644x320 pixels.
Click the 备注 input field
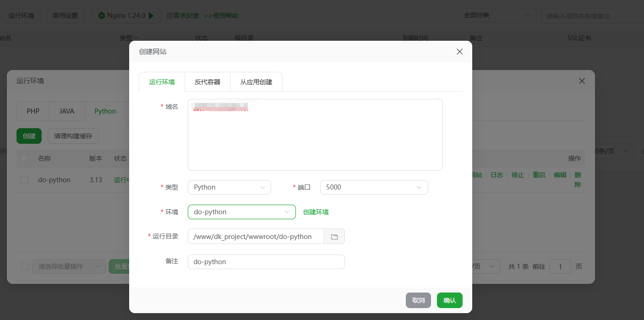(x=266, y=262)
